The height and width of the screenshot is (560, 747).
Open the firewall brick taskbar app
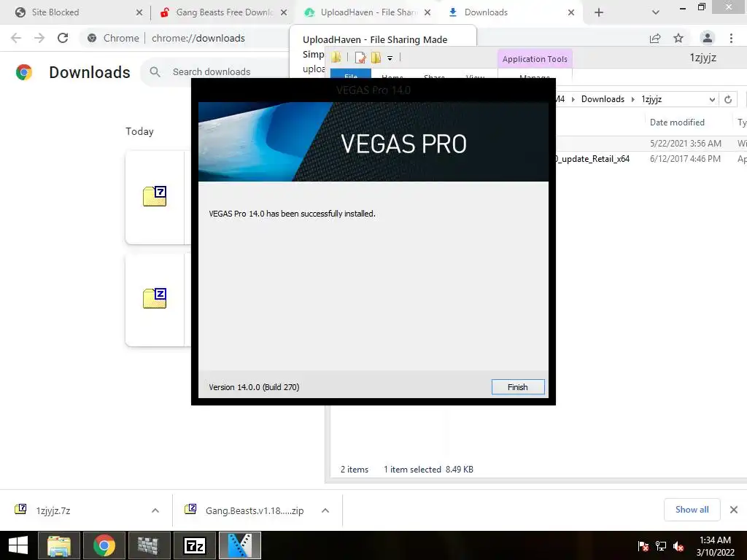tap(149, 545)
